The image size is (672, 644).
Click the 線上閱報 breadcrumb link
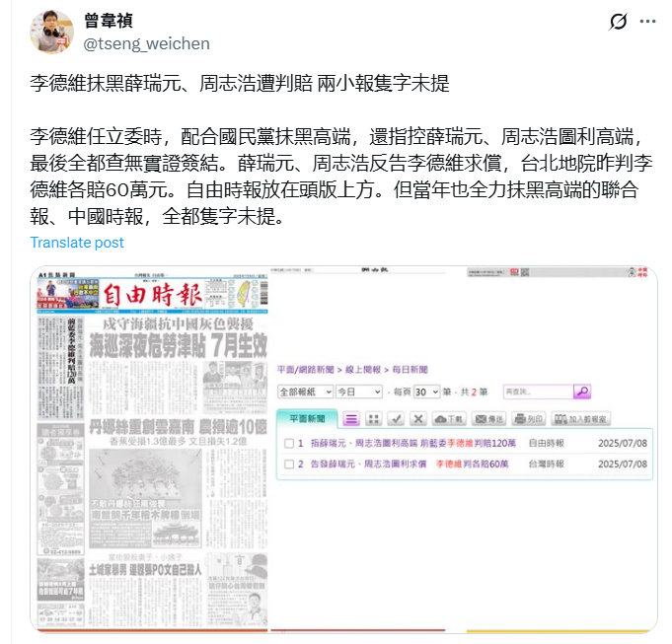(363, 370)
